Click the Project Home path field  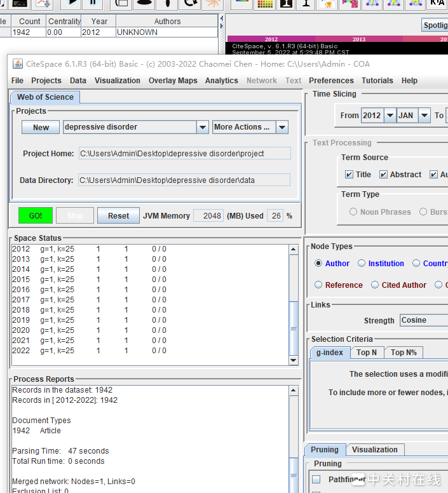184,154
